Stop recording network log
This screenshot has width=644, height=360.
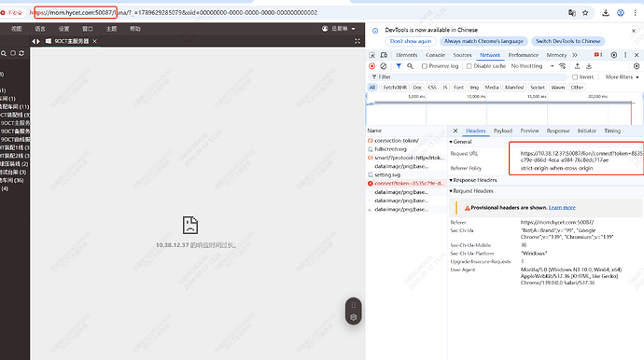tap(372, 66)
